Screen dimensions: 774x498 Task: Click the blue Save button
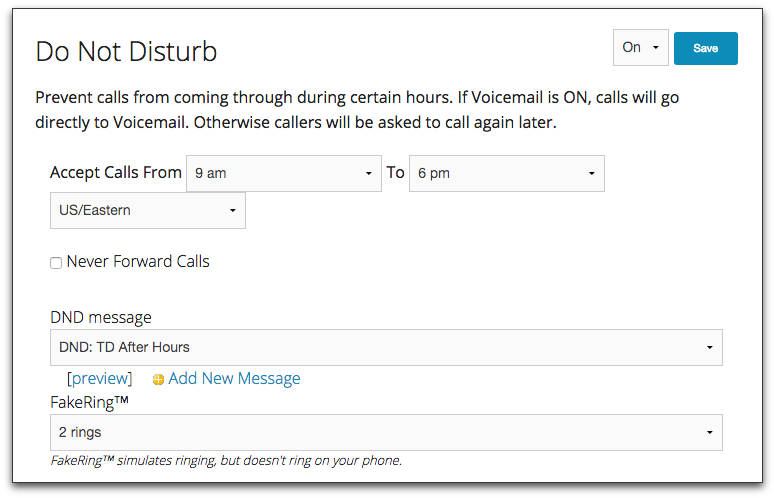click(705, 48)
